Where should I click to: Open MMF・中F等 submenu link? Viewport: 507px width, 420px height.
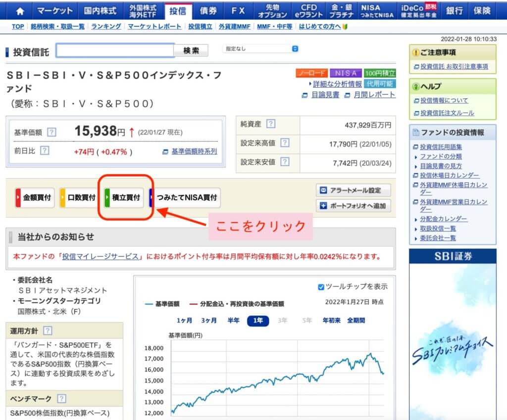point(274,27)
